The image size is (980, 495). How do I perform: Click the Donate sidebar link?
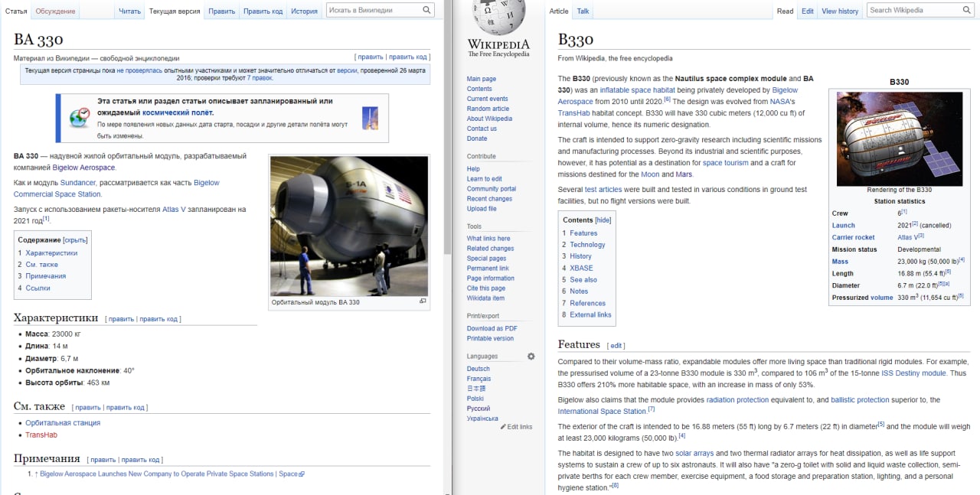pos(477,138)
